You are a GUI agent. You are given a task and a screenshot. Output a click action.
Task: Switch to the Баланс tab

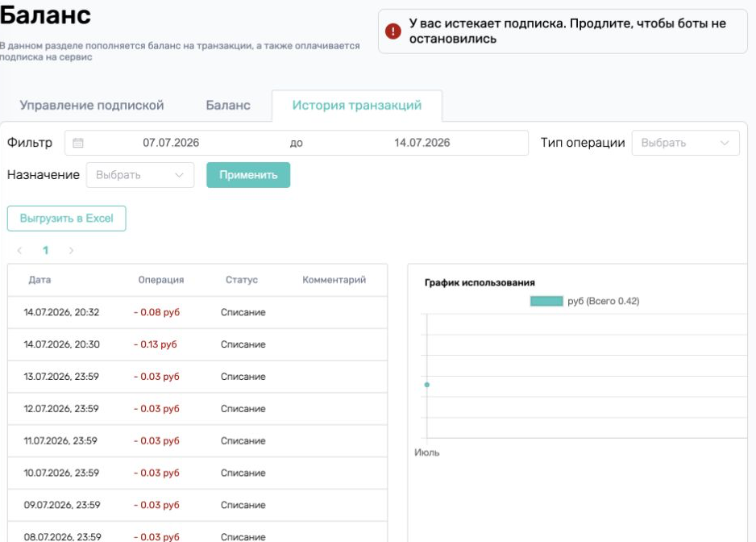coord(228,105)
